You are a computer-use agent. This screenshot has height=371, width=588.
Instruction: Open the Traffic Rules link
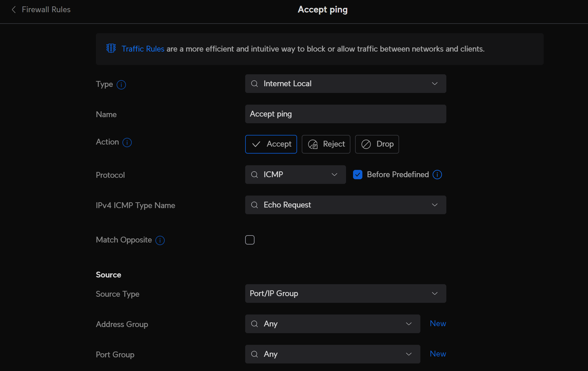[143, 49]
